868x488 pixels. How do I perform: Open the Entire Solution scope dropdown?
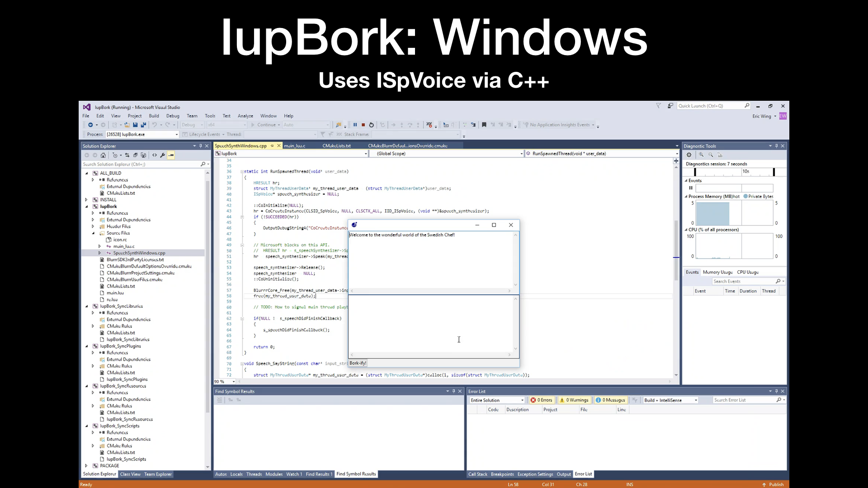522,400
